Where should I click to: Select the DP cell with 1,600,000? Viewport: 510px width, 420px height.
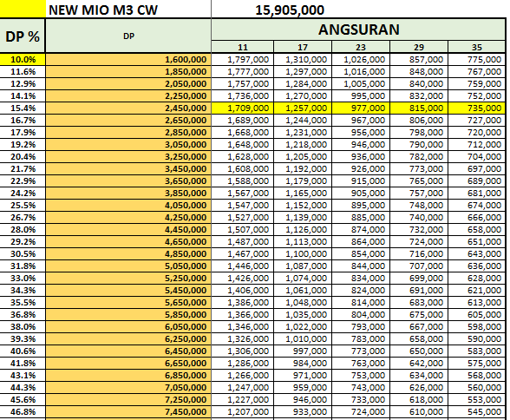[128, 60]
